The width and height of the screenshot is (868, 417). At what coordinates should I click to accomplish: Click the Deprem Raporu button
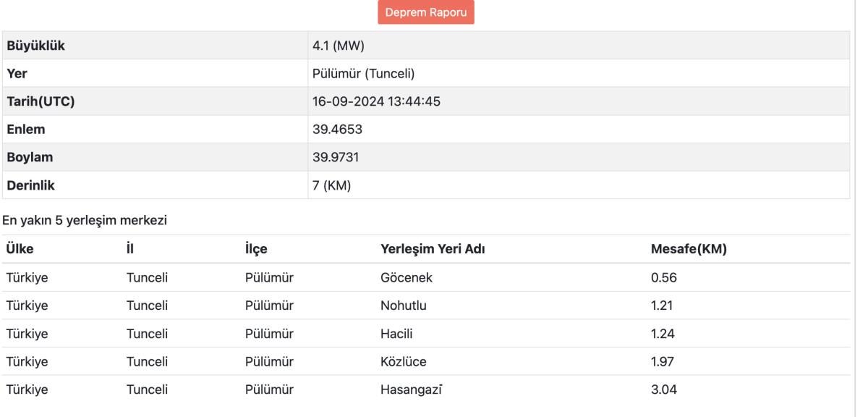(425, 12)
